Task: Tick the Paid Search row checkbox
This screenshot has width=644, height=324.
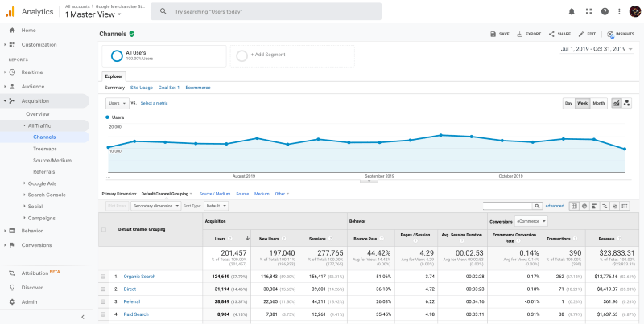Action: (x=103, y=314)
